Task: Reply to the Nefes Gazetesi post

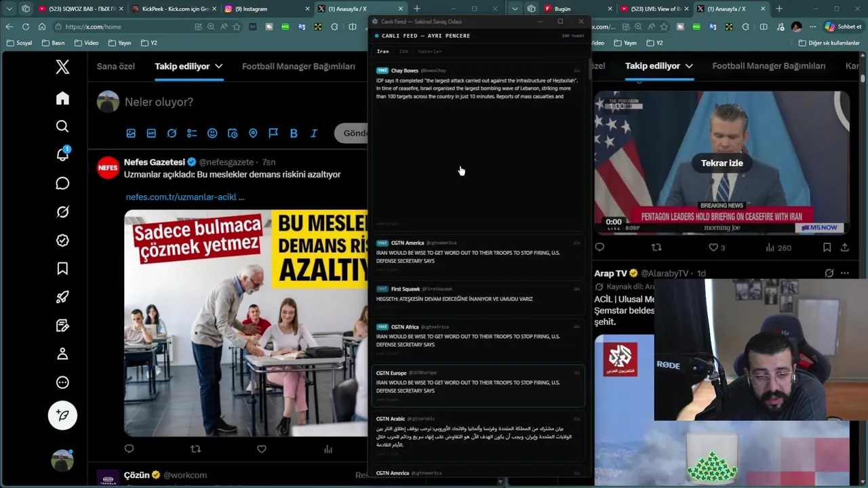Action: coord(129,449)
